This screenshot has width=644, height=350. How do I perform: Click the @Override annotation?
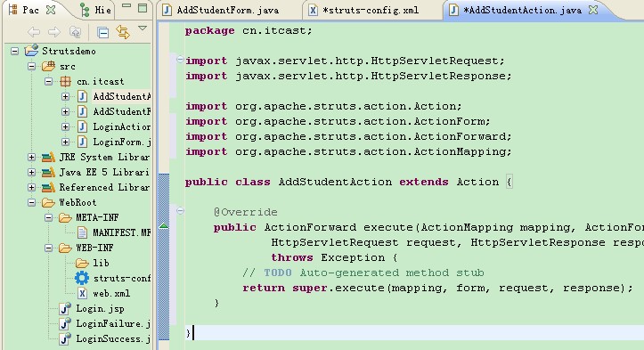246,212
